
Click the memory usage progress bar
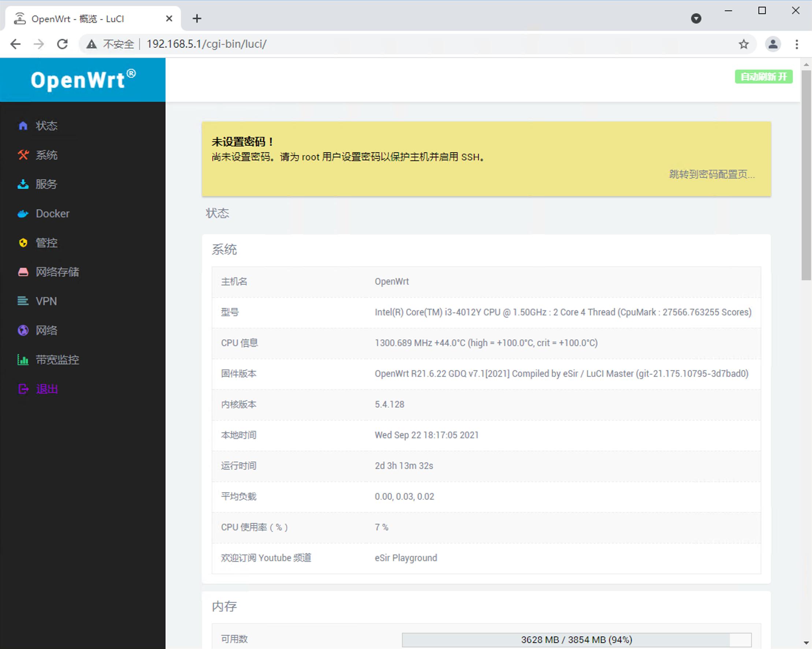[x=576, y=639]
